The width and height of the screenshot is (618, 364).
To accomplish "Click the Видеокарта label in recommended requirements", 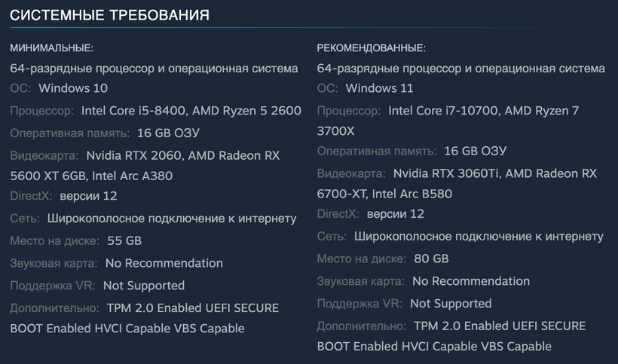I will click(x=347, y=173).
